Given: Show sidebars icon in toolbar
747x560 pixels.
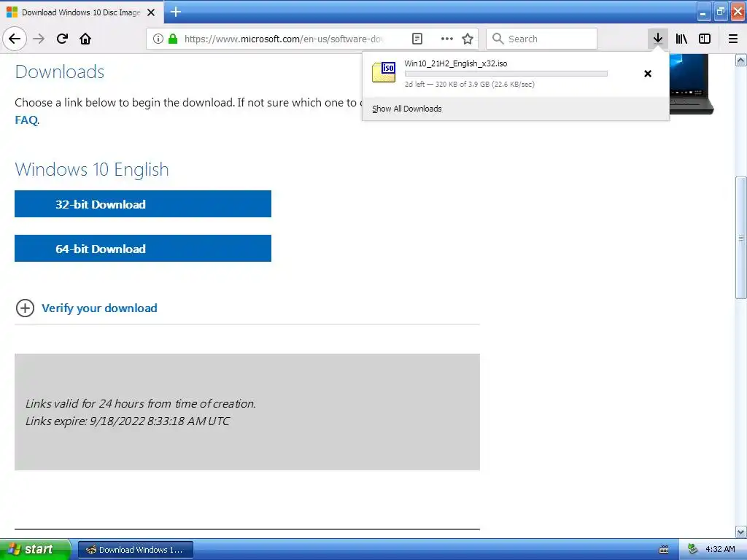Looking at the screenshot, I should tap(705, 39).
